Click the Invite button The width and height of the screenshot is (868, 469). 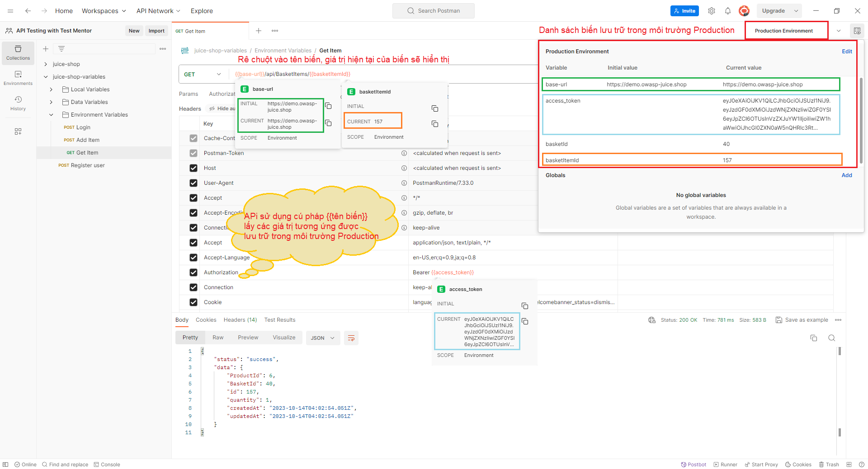click(x=684, y=11)
